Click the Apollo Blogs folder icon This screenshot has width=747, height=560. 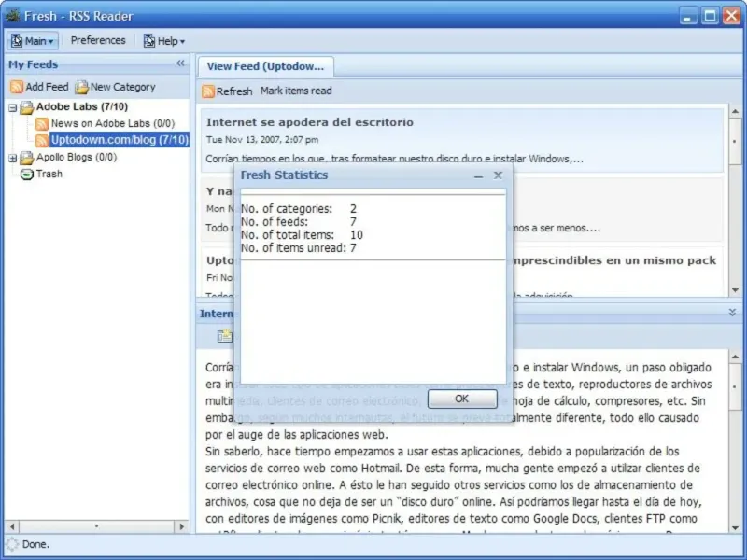[x=27, y=158]
